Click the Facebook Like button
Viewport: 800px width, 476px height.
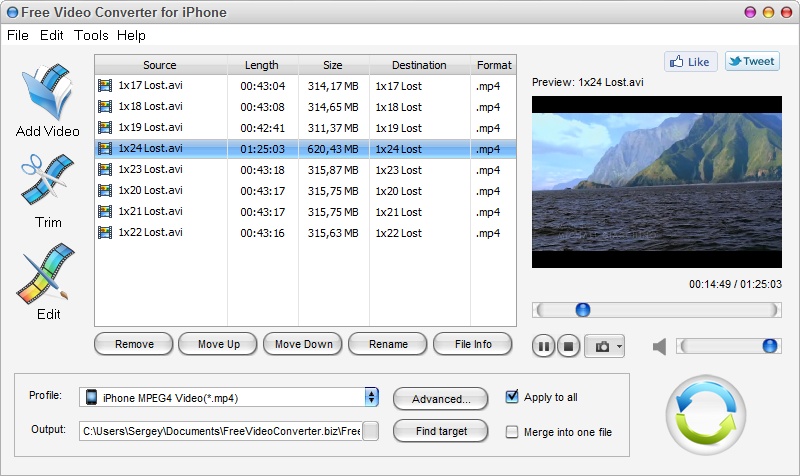690,62
